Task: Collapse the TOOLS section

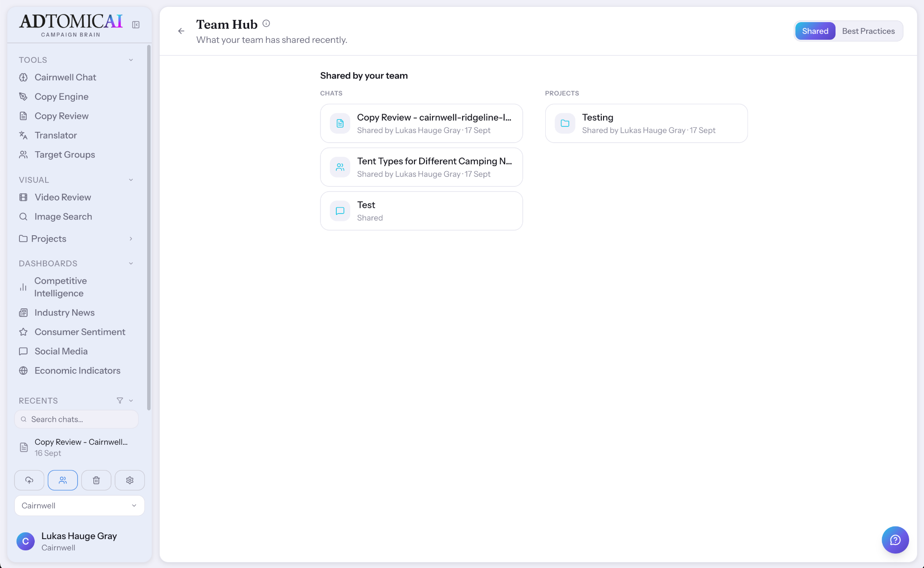Action: (131, 60)
